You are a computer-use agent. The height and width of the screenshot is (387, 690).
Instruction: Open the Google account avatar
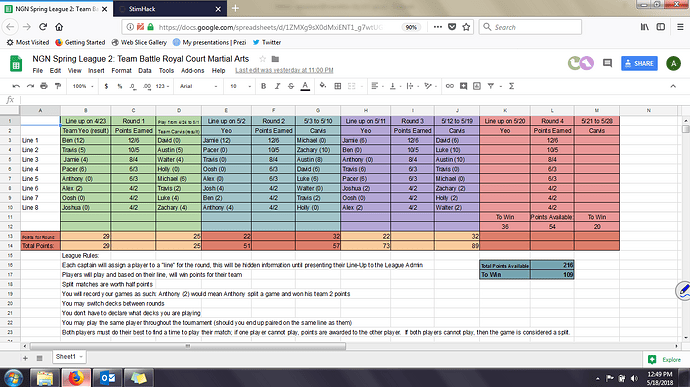click(673, 63)
